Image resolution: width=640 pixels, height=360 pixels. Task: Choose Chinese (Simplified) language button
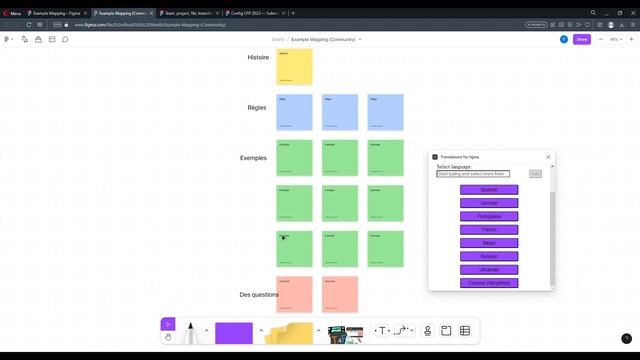489,283
